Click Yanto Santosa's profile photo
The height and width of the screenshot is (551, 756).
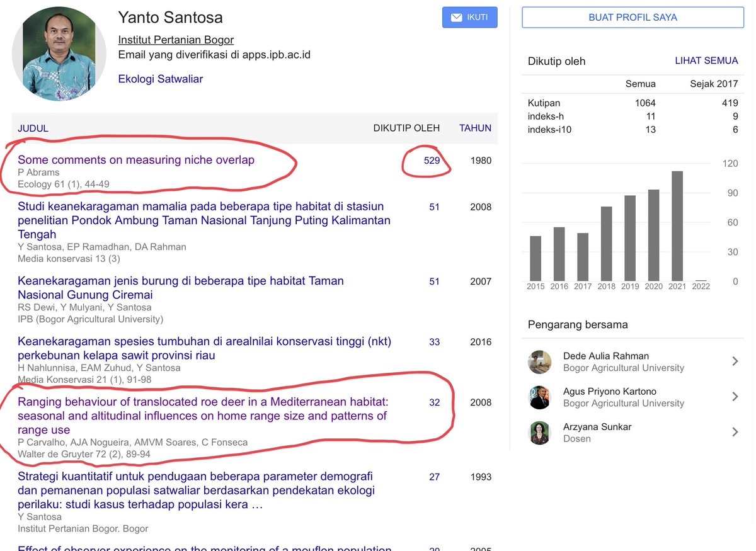pyautogui.click(x=59, y=54)
